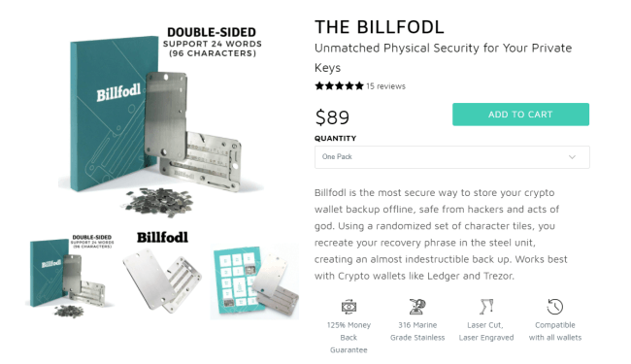Click the five-star rating icons

point(339,86)
